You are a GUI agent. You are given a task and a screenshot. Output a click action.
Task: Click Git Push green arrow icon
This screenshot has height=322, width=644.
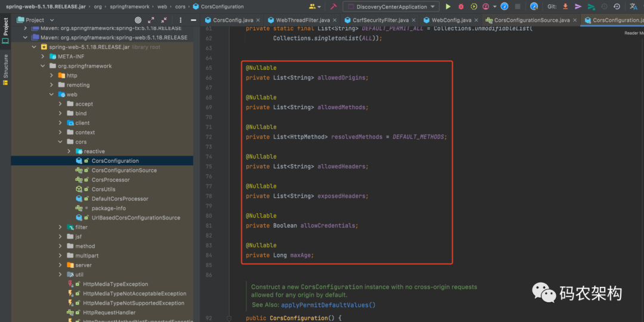click(x=591, y=7)
